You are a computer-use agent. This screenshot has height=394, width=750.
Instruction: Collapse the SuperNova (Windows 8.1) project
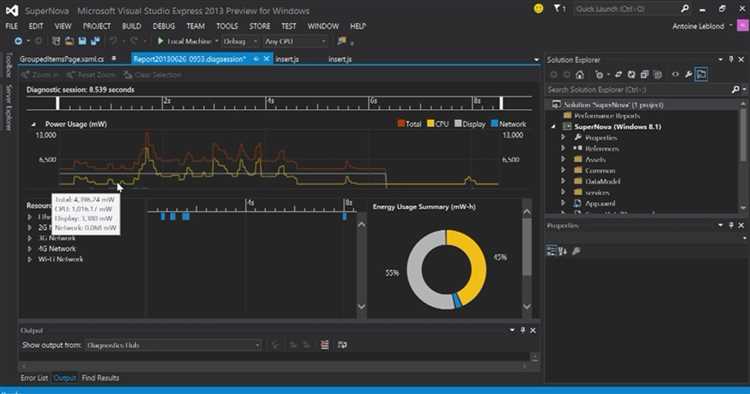553,127
